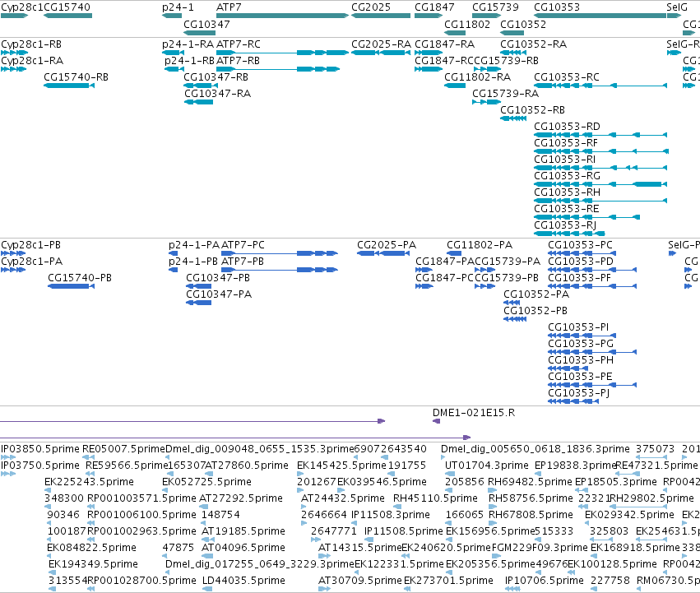The image size is (700, 593).
Task: Click transcript CG11802-RA
Action: (x=455, y=86)
